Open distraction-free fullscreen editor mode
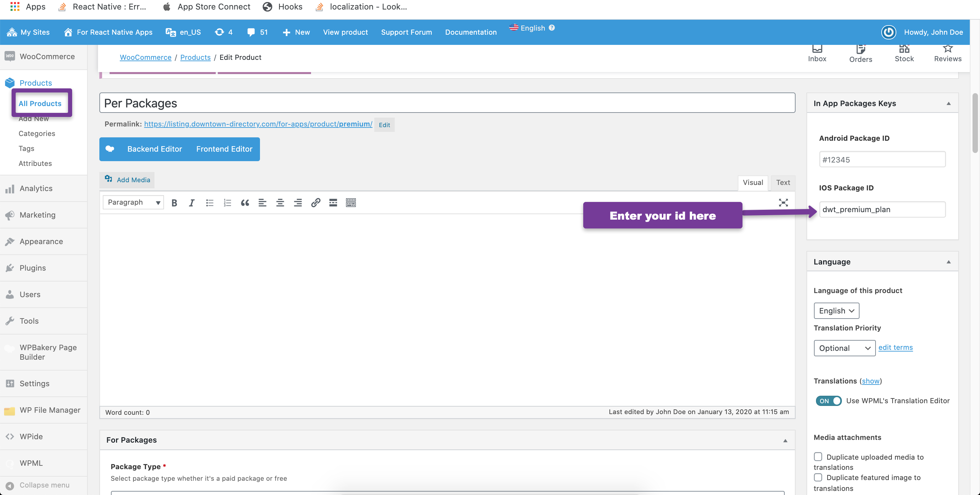 point(783,203)
